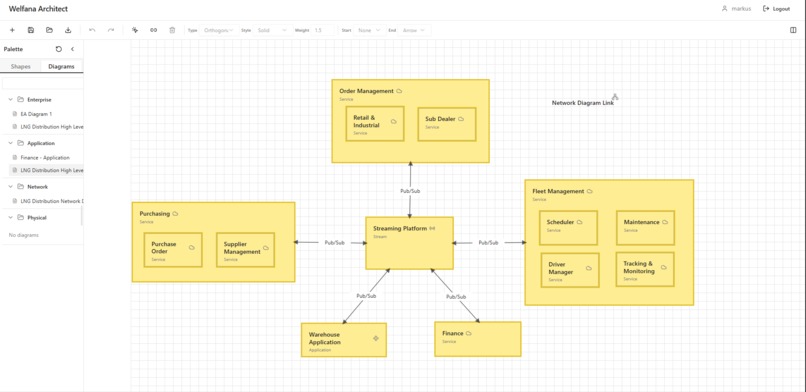The height and width of the screenshot is (392, 806).
Task: Click the Welfana Architect title
Action: [38, 9]
